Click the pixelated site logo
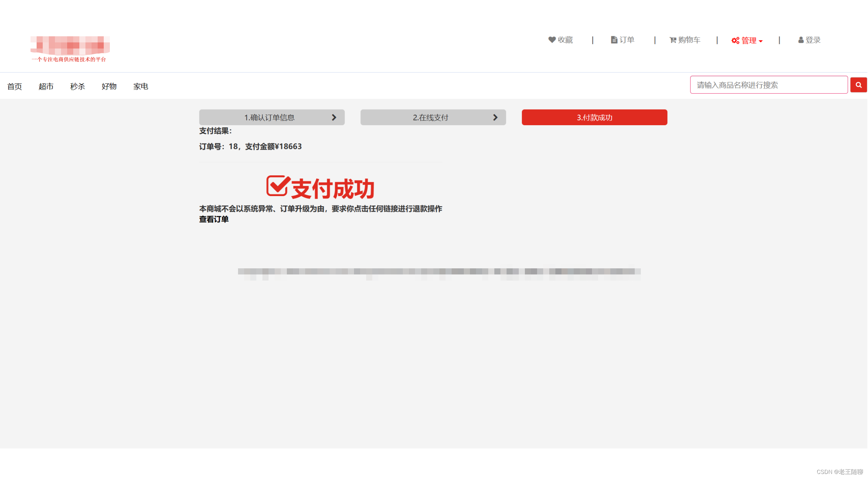 70,46
